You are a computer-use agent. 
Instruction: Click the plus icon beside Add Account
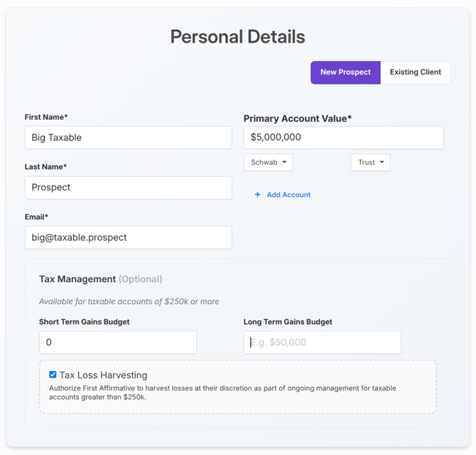click(257, 194)
